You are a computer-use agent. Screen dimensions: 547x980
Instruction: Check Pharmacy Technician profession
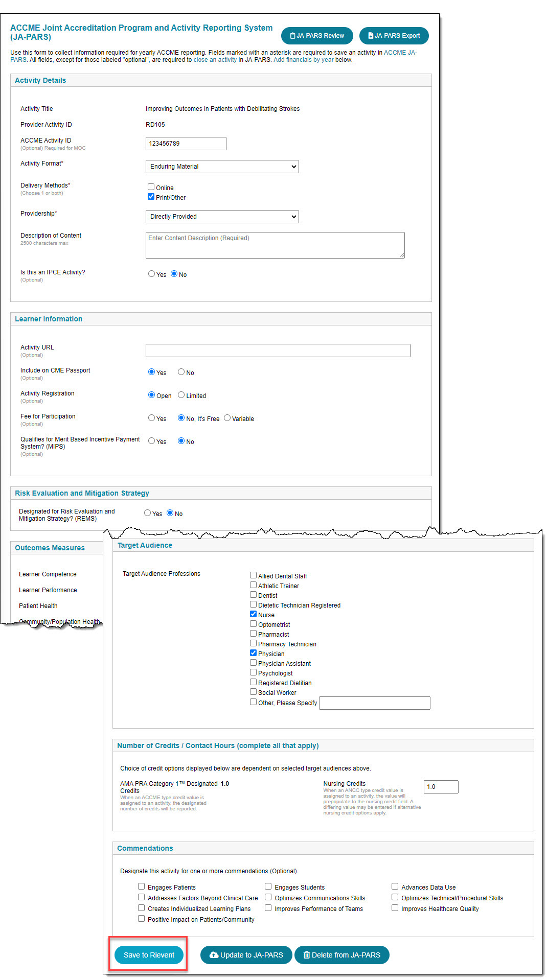[x=253, y=643]
